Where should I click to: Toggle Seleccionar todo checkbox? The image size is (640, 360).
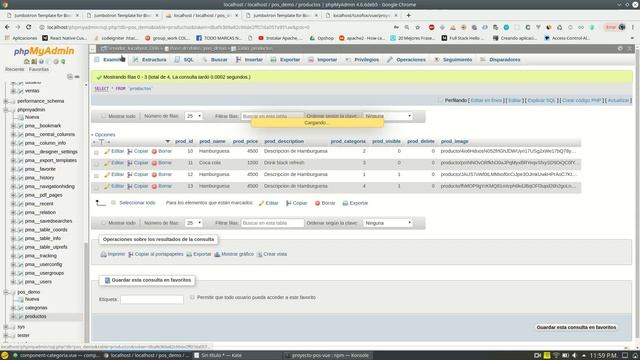pyautogui.click(x=113, y=202)
